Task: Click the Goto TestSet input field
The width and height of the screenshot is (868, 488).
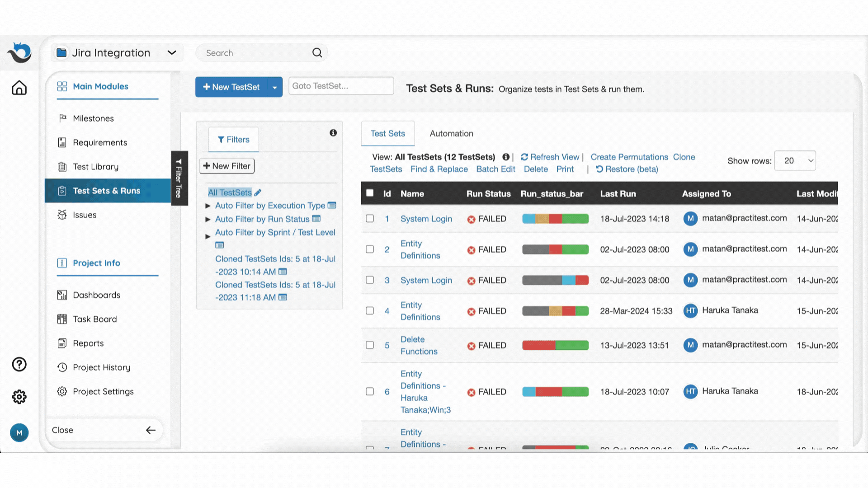Action: click(x=341, y=86)
